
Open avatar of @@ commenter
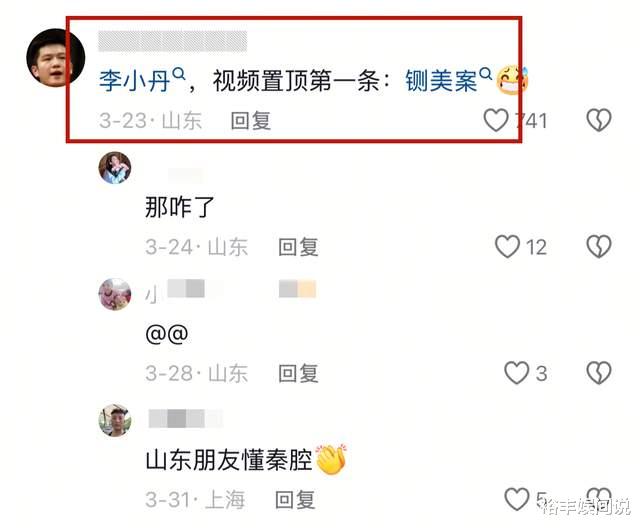click(115, 294)
